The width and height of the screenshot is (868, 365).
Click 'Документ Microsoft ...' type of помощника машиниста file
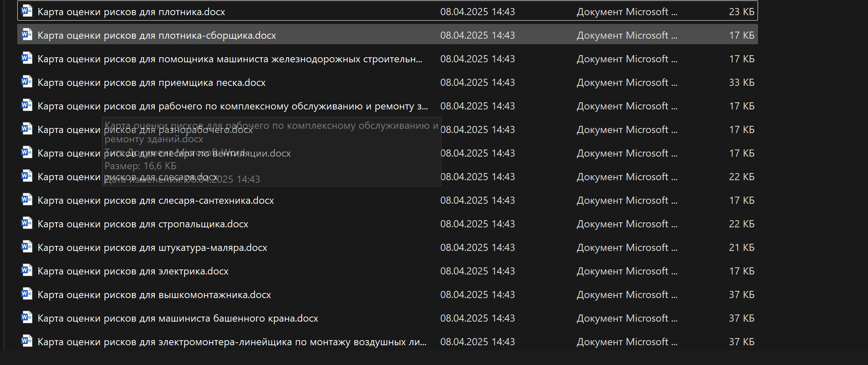627,59
